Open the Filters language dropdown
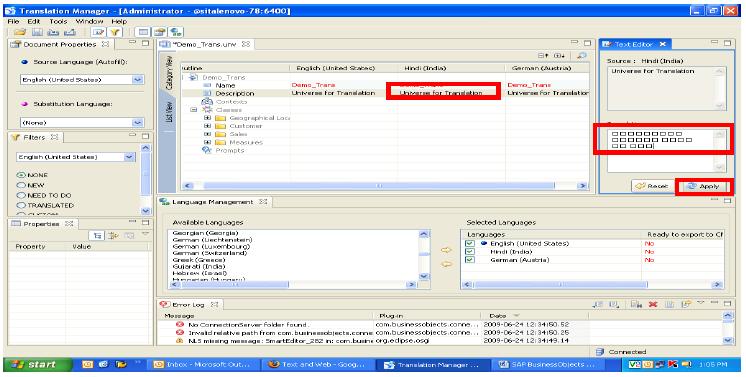Viewport: 746px width, 377px height. (x=129, y=157)
